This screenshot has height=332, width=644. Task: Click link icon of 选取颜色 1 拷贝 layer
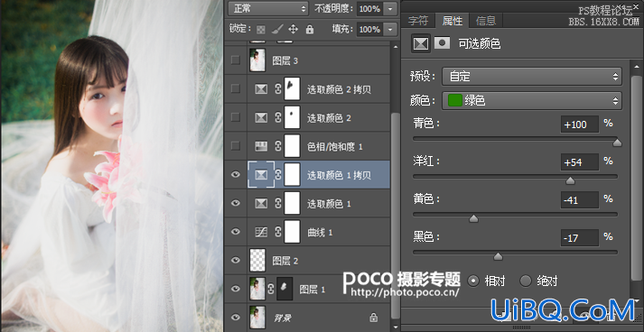(278, 175)
